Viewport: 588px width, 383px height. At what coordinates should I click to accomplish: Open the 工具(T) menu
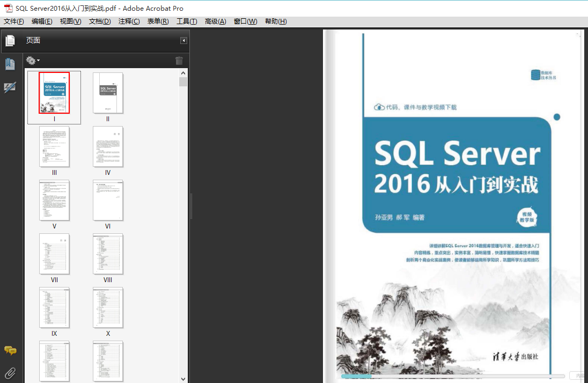tap(187, 21)
